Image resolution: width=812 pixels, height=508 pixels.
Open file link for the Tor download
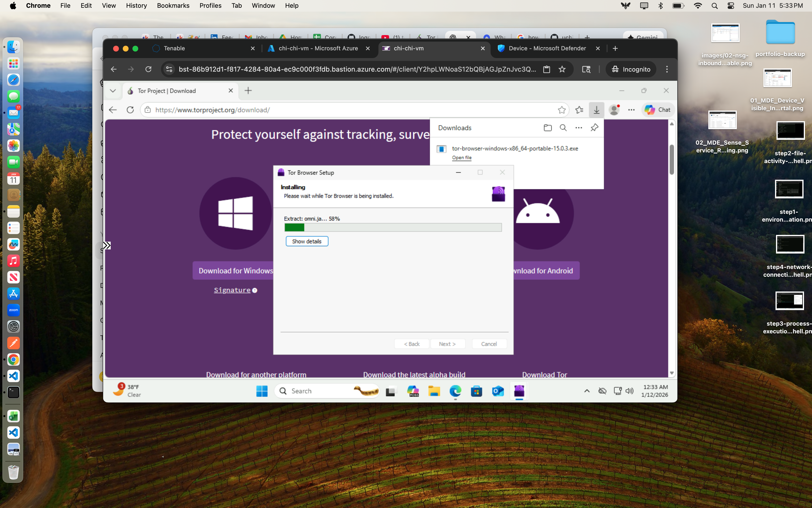click(x=461, y=157)
